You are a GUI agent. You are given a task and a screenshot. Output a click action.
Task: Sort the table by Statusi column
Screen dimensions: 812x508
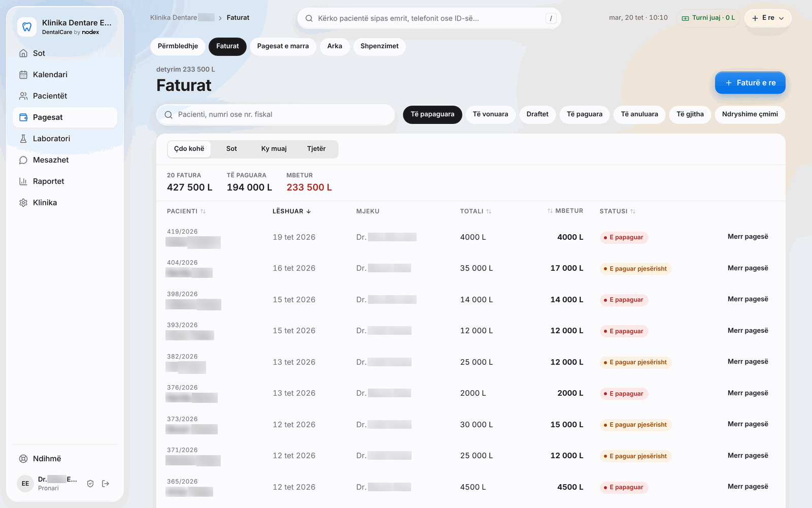(x=618, y=211)
